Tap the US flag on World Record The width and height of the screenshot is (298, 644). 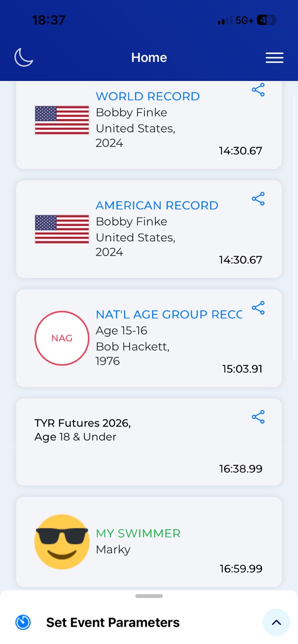coord(62,120)
